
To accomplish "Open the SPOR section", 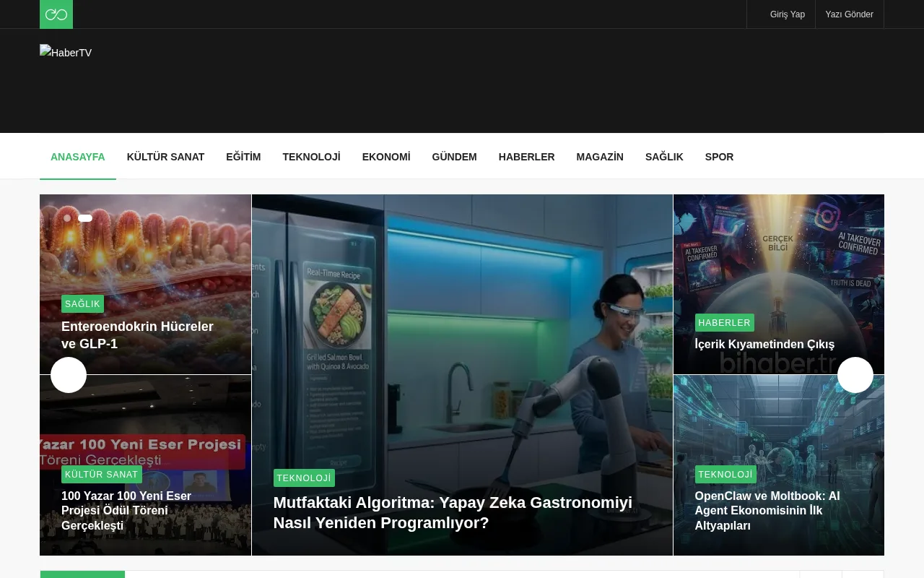I will 719,157.
